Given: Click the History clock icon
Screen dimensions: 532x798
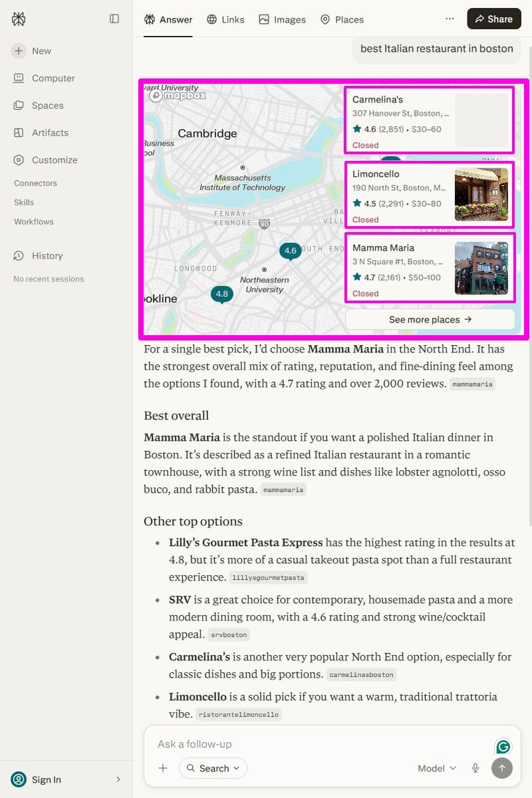Looking at the screenshot, I should 19,255.
